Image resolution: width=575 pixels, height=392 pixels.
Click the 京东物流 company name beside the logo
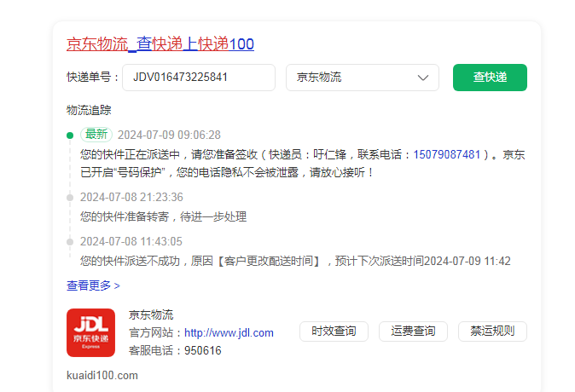point(151,314)
